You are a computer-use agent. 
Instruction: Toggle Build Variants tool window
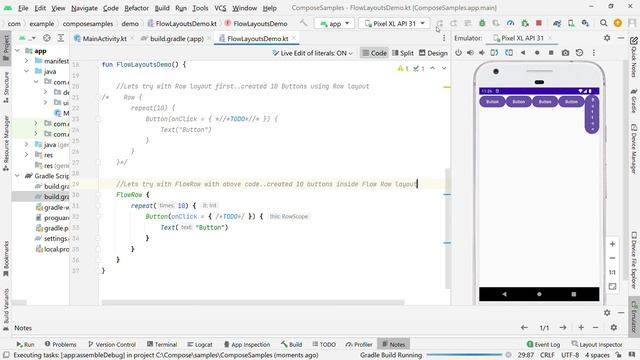click(x=6, y=309)
